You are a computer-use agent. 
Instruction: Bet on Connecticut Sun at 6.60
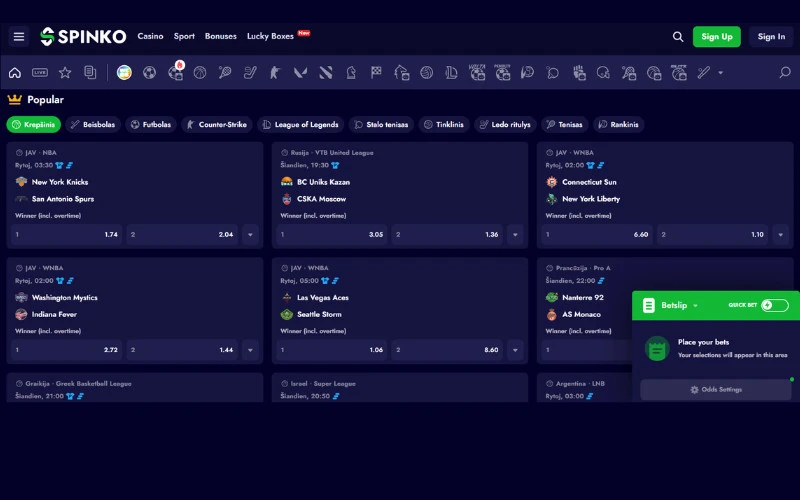pyautogui.click(x=597, y=235)
